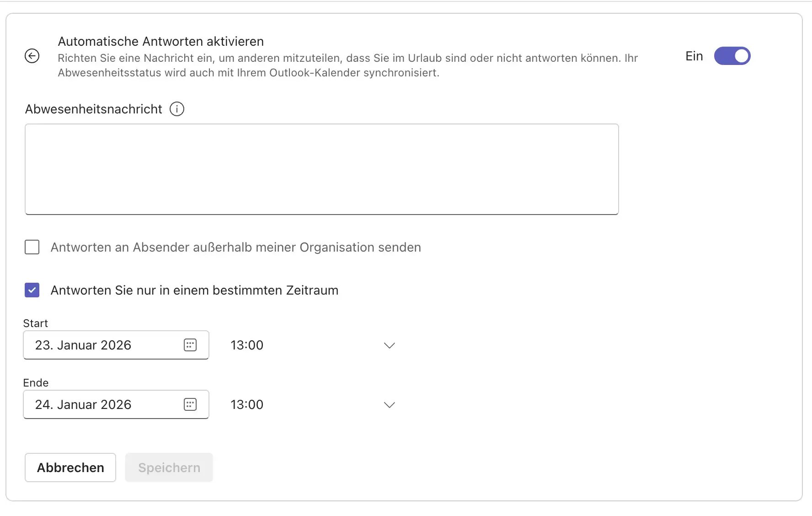
Task: Open the Start date calendar picker
Action: [x=190, y=345]
